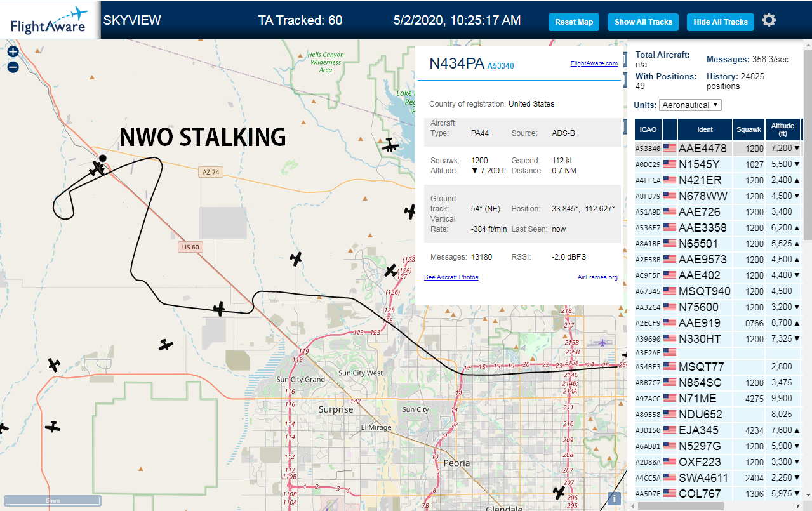Open the See Aircraft Photos link
The image size is (812, 511).
pos(451,277)
